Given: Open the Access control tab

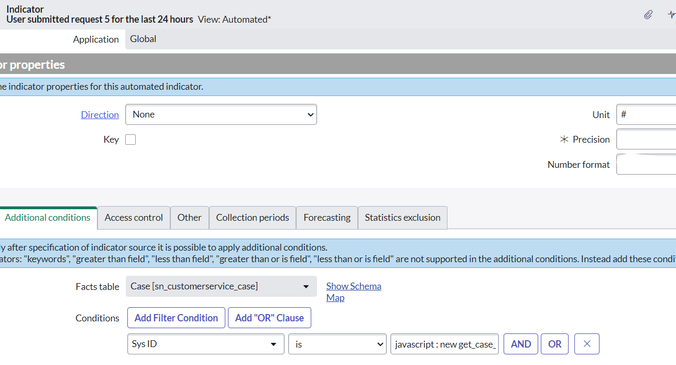Looking at the screenshot, I should click(x=134, y=218).
